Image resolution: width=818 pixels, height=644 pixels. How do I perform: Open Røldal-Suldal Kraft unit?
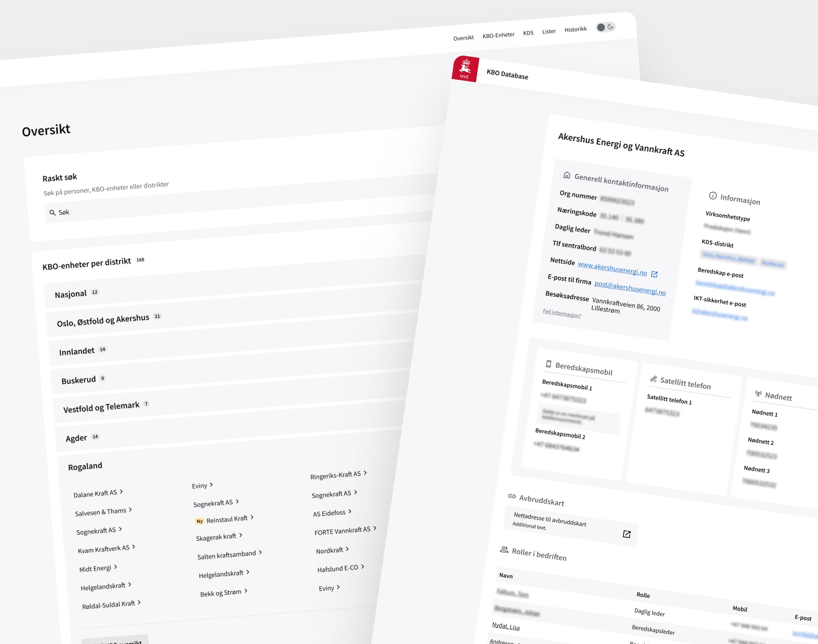112,604
